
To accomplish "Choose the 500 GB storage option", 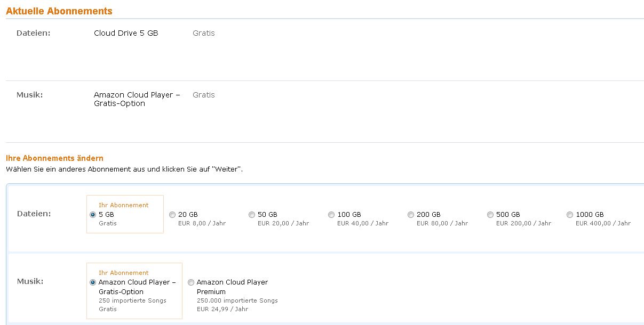I will pyautogui.click(x=490, y=215).
